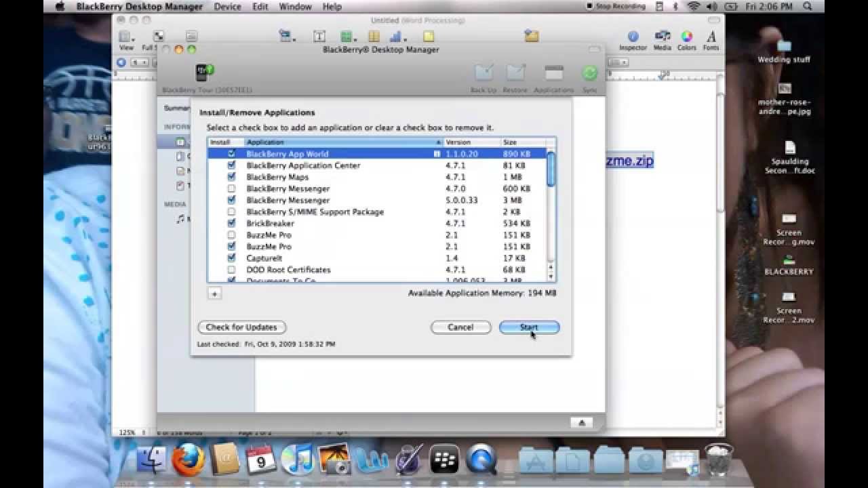This screenshot has width=868, height=488.
Task: Click BlackBerry Desktop Manager Dock icon
Action: click(x=445, y=460)
